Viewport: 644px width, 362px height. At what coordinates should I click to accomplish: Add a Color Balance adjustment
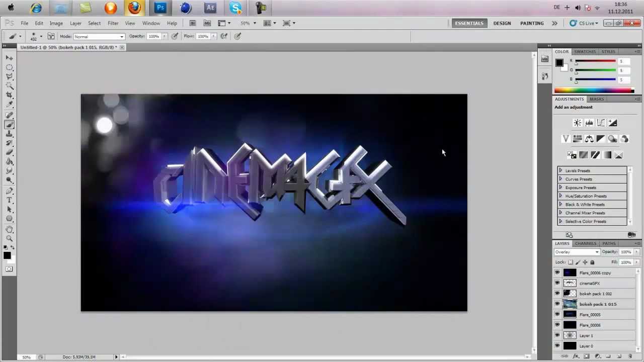click(x=589, y=139)
